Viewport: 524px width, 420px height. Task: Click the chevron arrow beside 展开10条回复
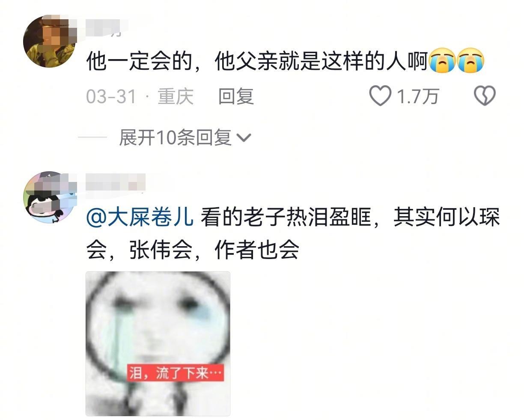pyautogui.click(x=244, y=138)
